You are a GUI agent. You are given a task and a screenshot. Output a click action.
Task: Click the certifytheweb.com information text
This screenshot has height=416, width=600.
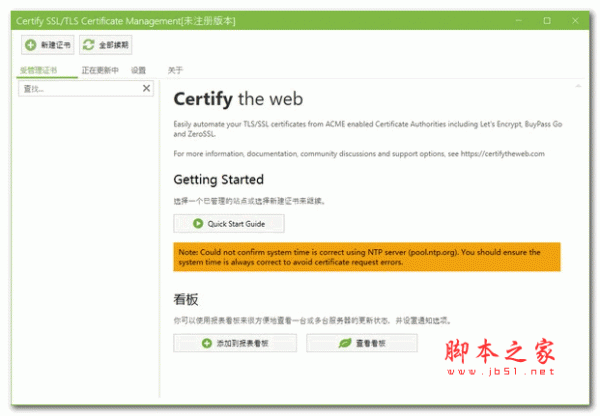tap(359, 154)
